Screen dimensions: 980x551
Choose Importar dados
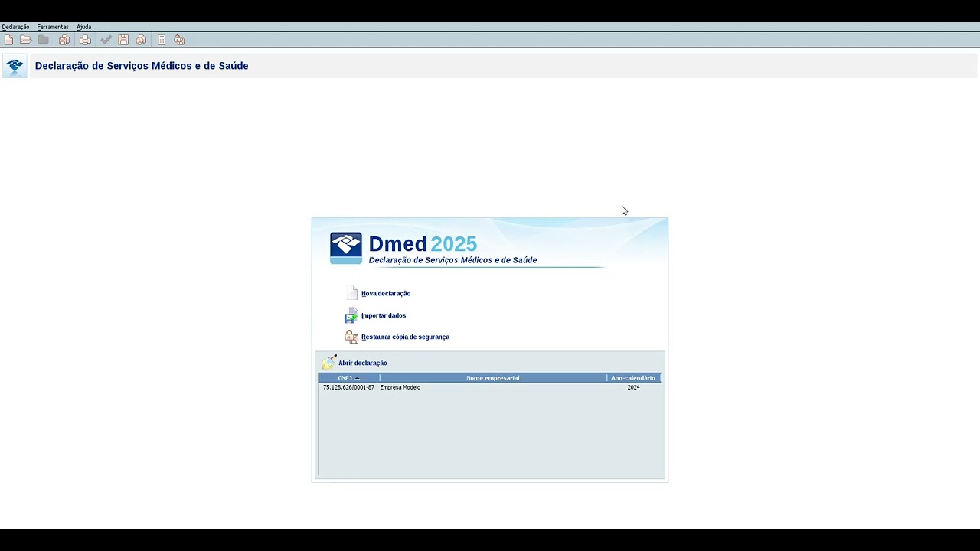click(384, 315)
